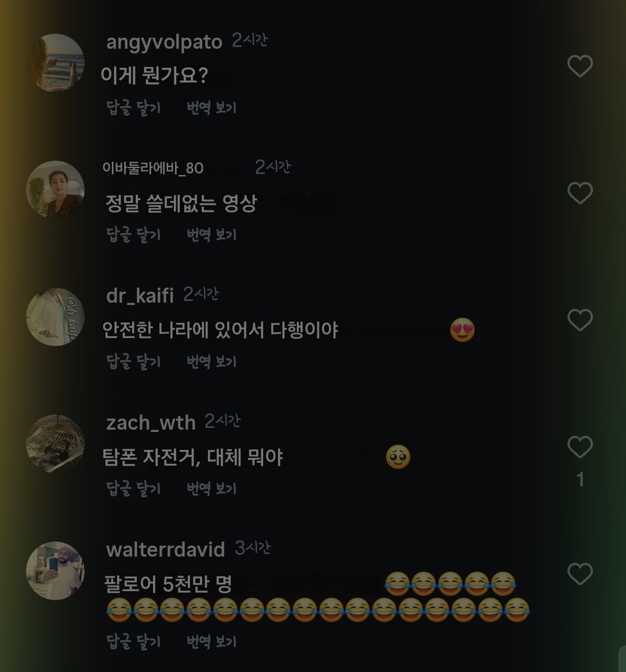Open walterrdavid's profile picture
The height and width of the screenshot is (672, 626).
56,571
